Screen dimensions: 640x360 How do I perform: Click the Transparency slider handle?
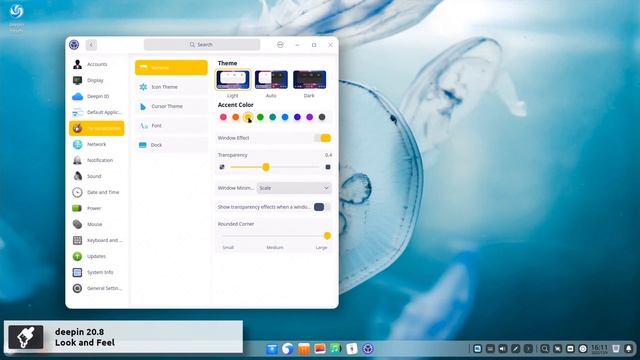tap(266, 167)
